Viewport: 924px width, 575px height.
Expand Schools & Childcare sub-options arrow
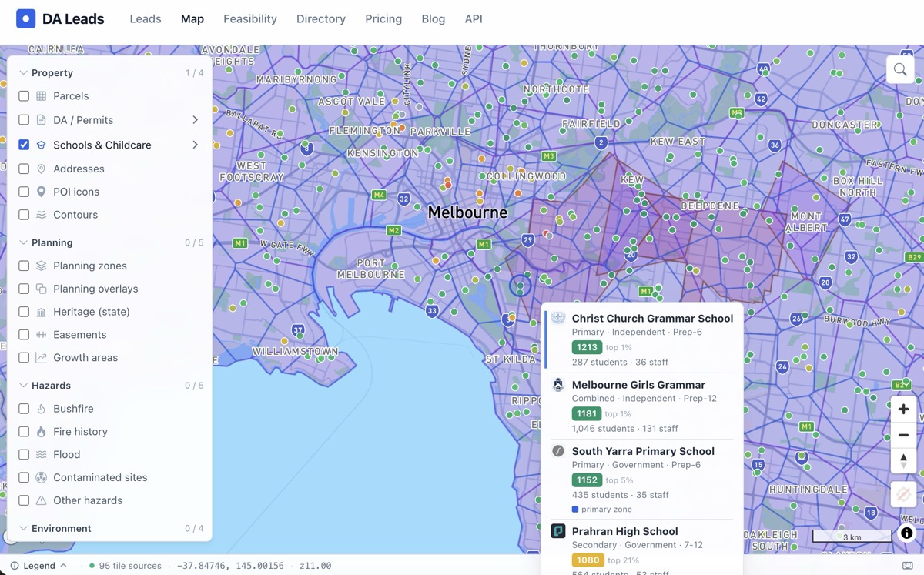click(x=195, y=145)
